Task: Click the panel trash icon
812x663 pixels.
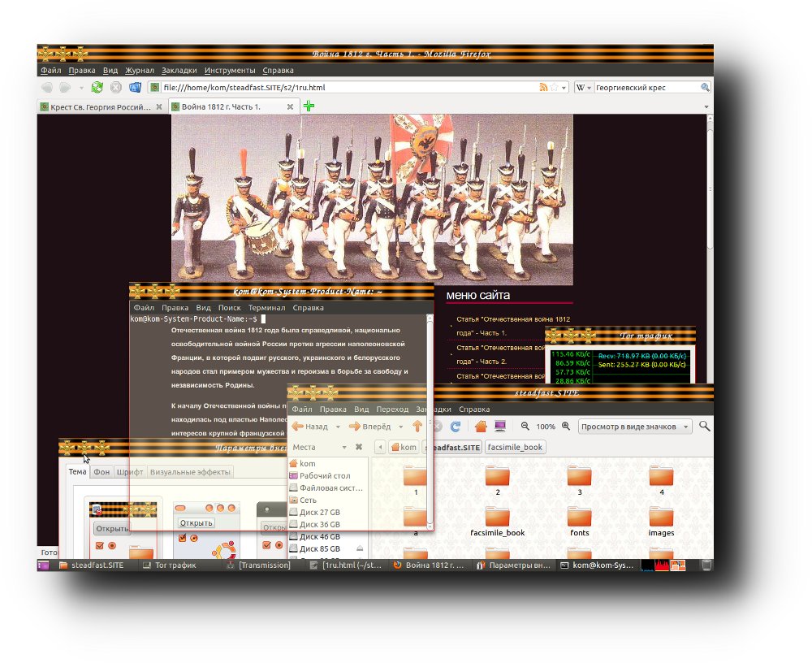Action: point(706,565)
